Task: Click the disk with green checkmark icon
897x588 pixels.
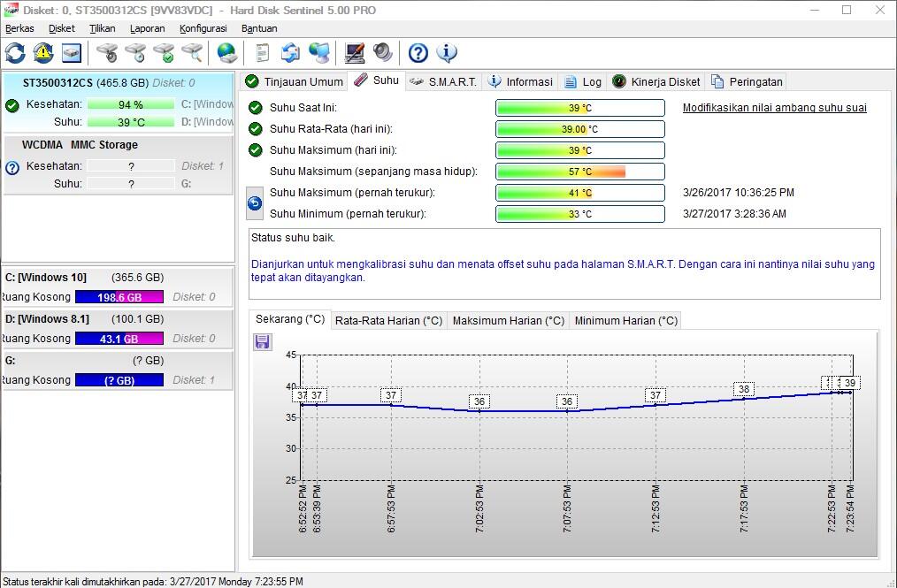Action: pyautogui.click(x=165, y=53)
